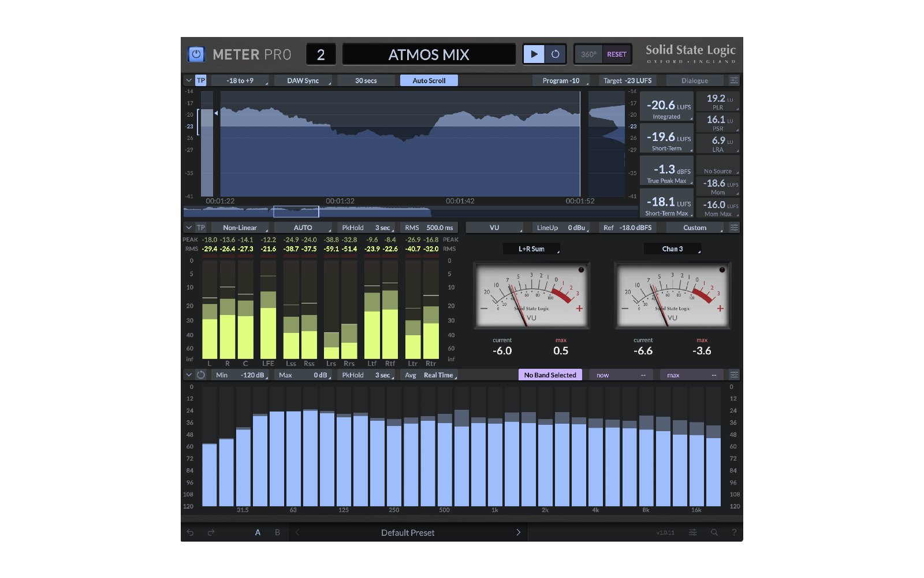This screenshot has width=924, height=578.
Task: Click the Target -23 LUFS field
Action: pyautogui.click(x=627, y=80)
